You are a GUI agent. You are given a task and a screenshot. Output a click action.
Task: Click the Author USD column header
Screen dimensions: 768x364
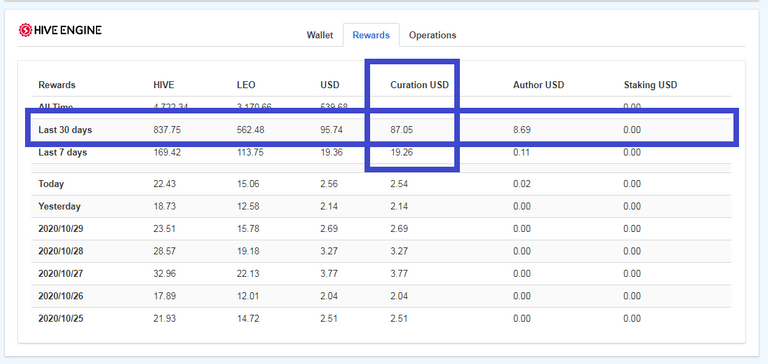pos(538,85)
